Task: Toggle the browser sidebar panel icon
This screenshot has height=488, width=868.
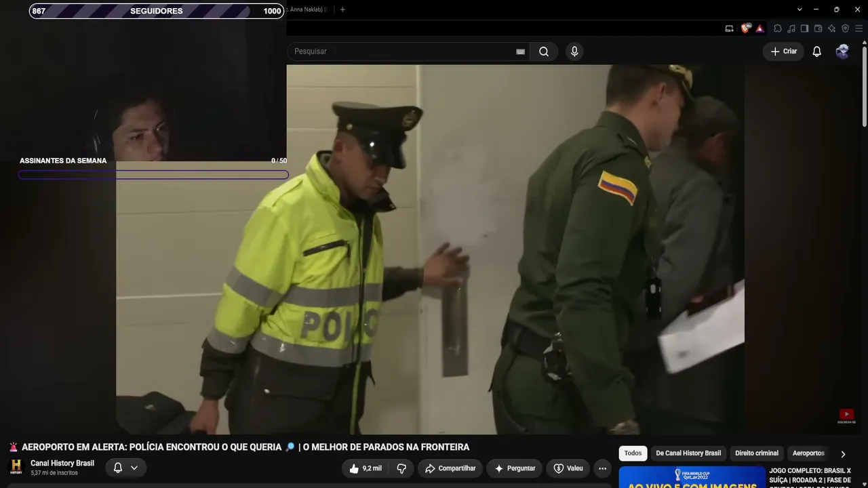Action: click(x=804, y=28)
